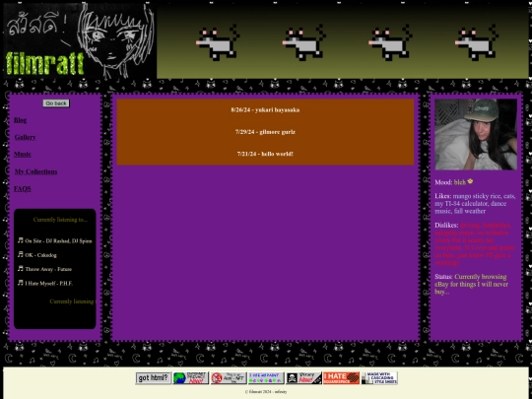Click the 'I use MS Paint' badge

266,378
